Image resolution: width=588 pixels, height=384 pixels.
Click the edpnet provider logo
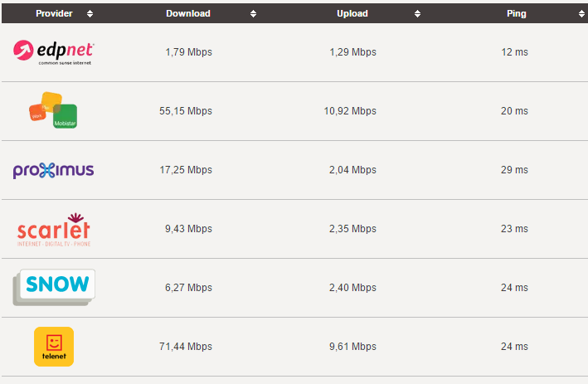click(54, 52)
